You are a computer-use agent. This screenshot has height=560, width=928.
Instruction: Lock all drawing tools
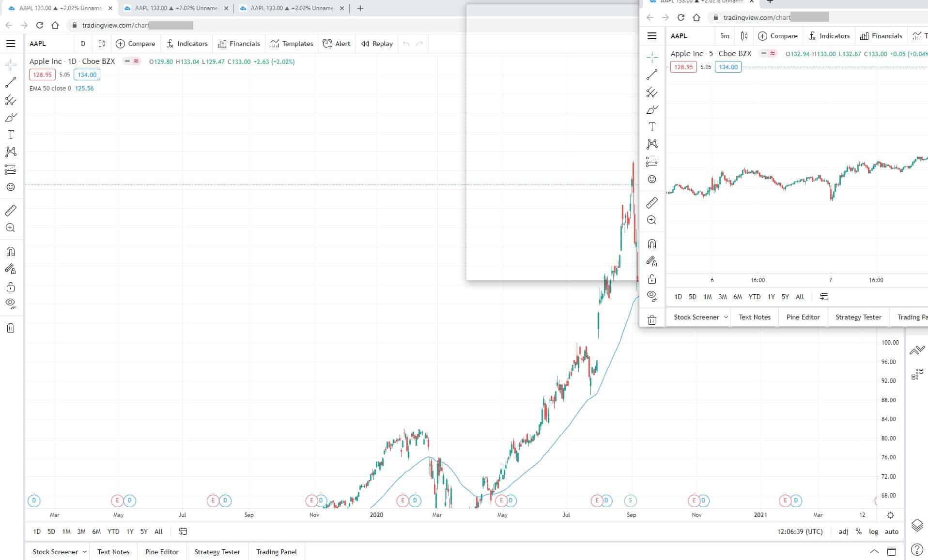click(x=10, y=287)
